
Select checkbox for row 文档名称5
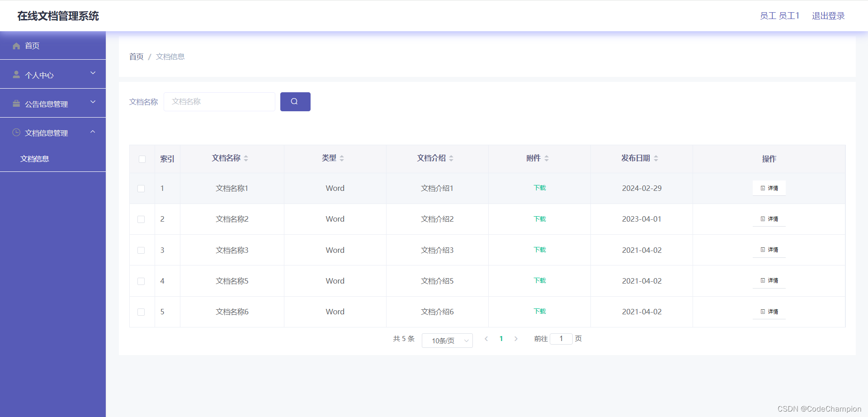(x=141, y=281)
